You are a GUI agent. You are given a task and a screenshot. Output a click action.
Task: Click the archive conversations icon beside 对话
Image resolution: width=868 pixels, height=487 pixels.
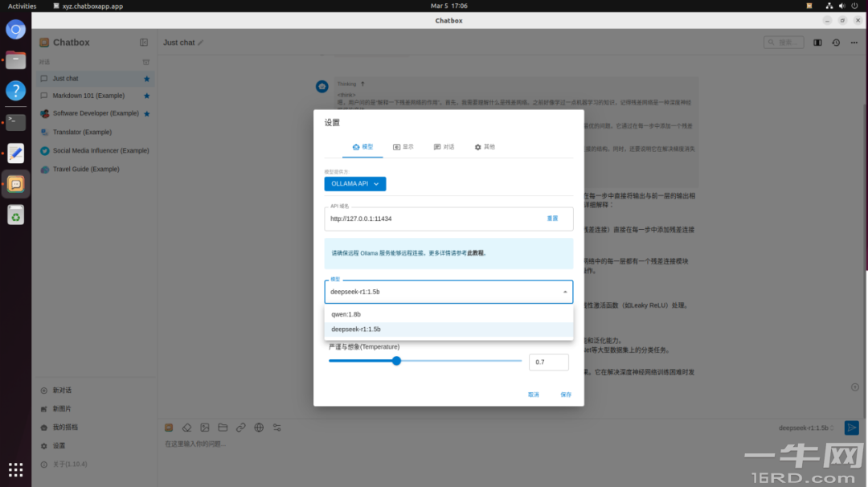(x=146, y=62)
